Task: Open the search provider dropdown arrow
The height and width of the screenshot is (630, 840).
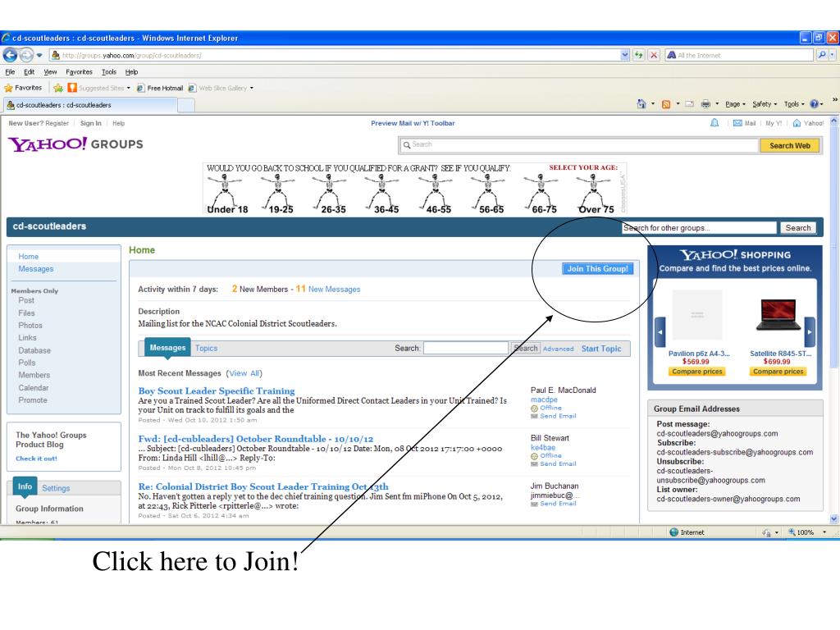Action: (x=832, y=55)
